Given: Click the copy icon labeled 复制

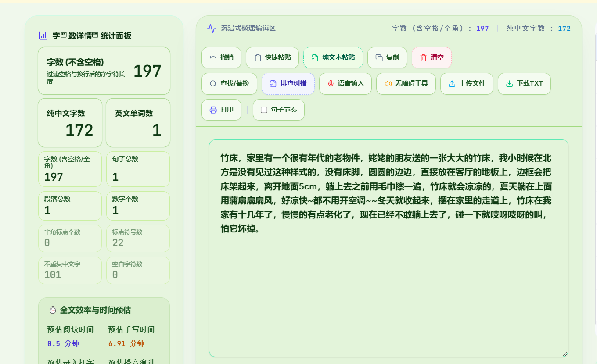Looking at the screenshot, I should (379, 57).
